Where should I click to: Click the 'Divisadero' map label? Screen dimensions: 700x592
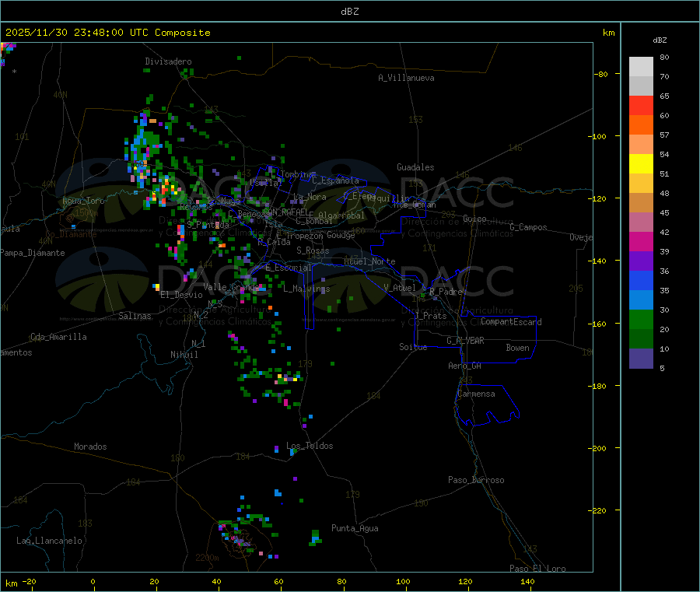point(168,61)
